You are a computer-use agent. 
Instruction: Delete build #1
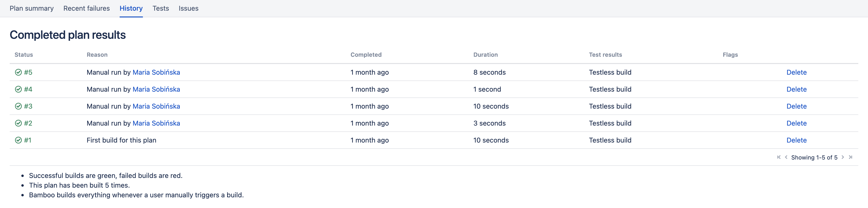click(x=797, y=140)
